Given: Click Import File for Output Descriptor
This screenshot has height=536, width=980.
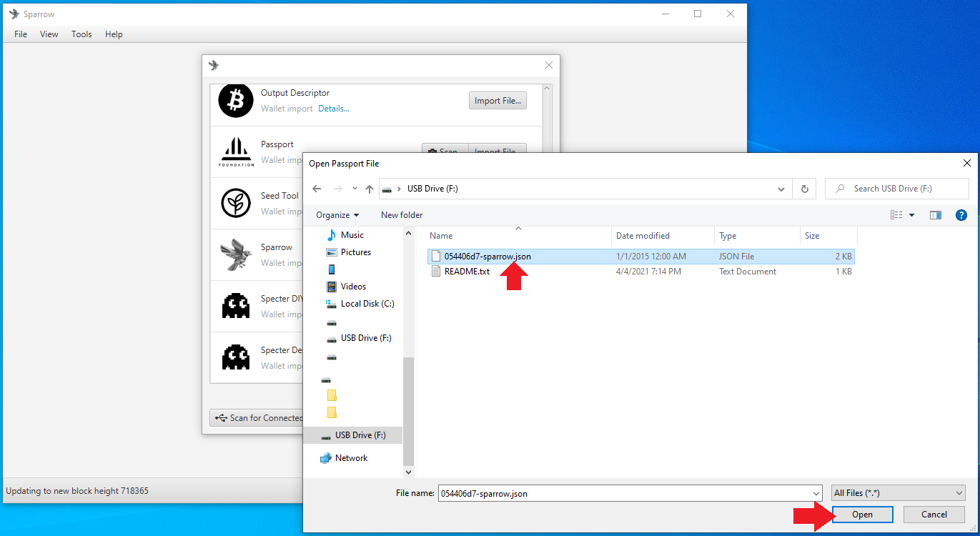Looking at the screenshot, I should click(498, 101).
